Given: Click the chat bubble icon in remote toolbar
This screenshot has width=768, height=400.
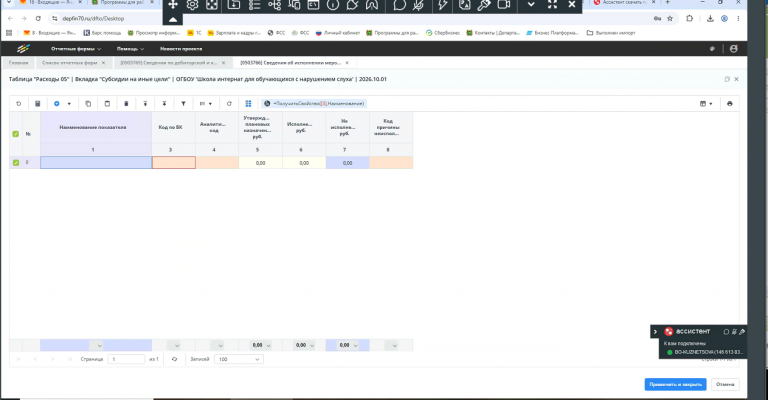Looking at the screenshot, I should pyautogui.click(x=400, y=5).
